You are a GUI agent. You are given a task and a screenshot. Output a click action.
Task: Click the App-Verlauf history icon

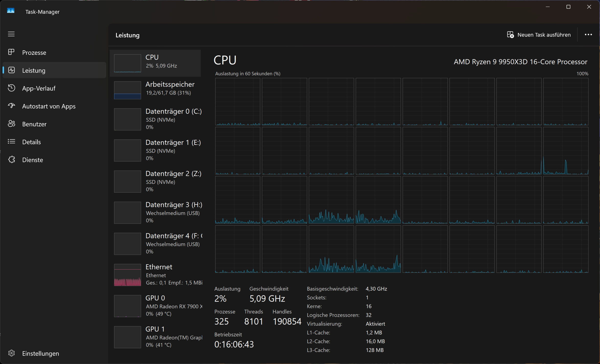click(11, 88)
